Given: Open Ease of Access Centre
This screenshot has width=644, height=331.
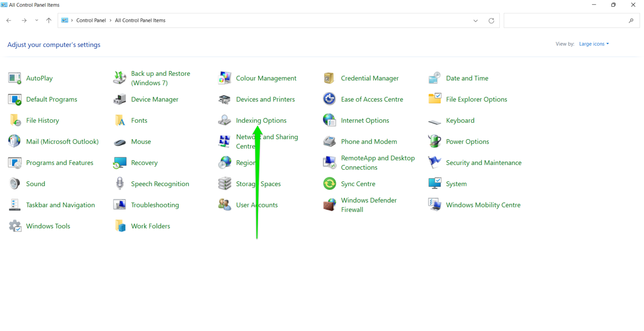Looking at the screenshot, I should 371,99.
